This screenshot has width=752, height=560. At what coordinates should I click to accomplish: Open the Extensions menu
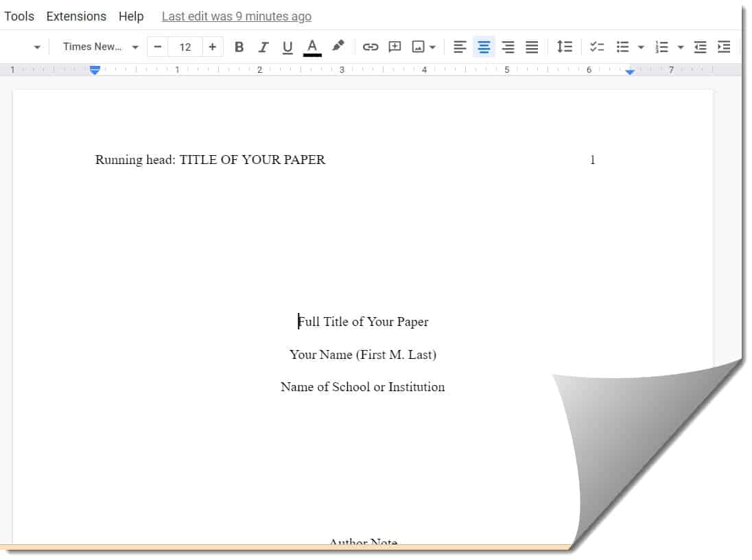tap(75, 16)
